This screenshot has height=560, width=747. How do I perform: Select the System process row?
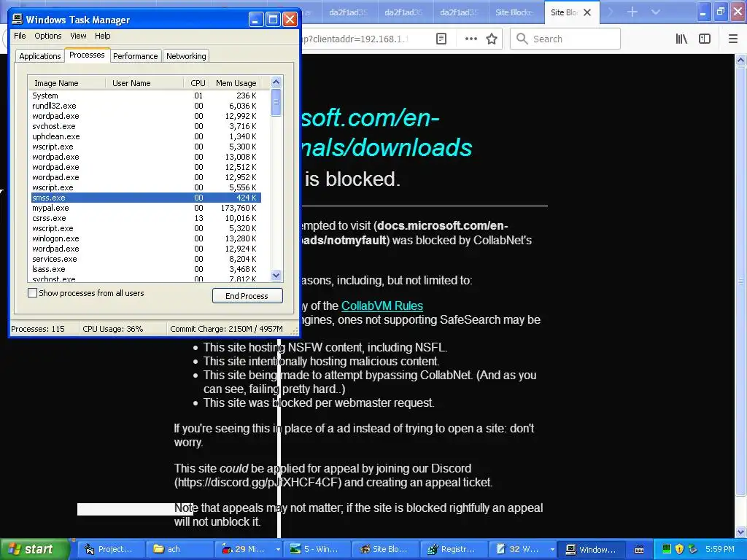(146, 96)
